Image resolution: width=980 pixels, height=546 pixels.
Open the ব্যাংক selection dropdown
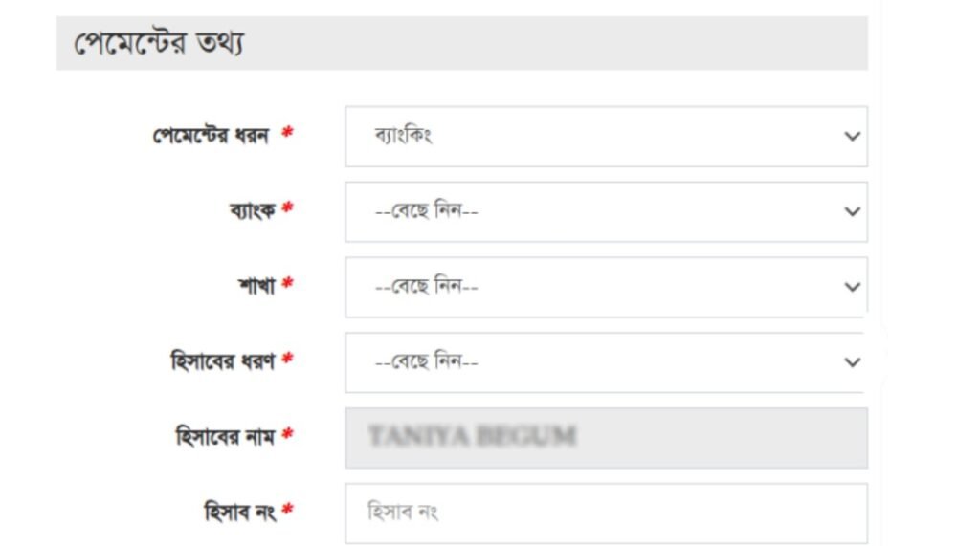pos(593,211)
